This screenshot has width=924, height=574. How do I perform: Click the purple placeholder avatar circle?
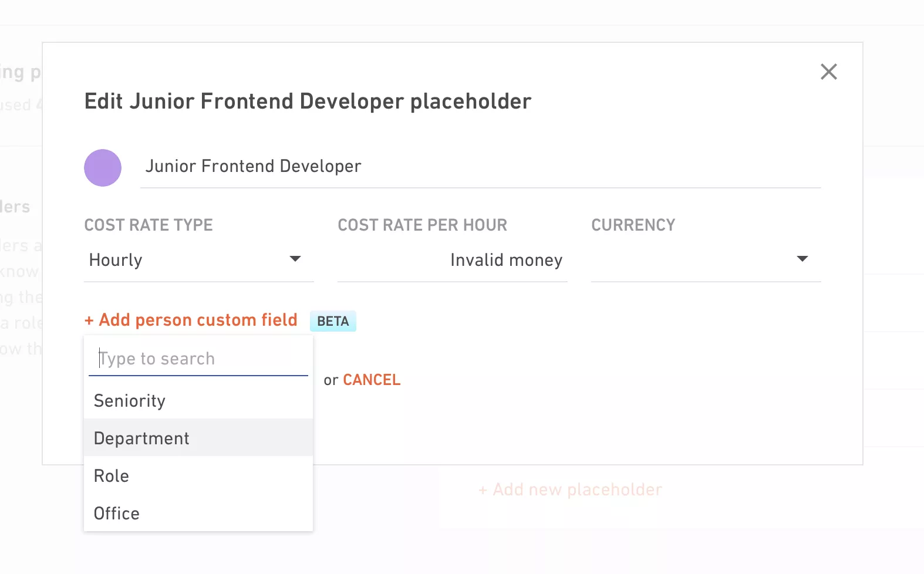(103, 168)
